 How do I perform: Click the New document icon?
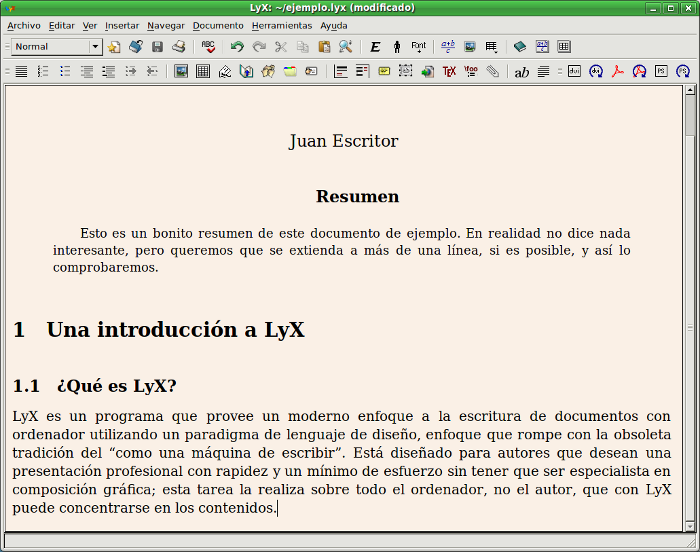coord(114,46)
